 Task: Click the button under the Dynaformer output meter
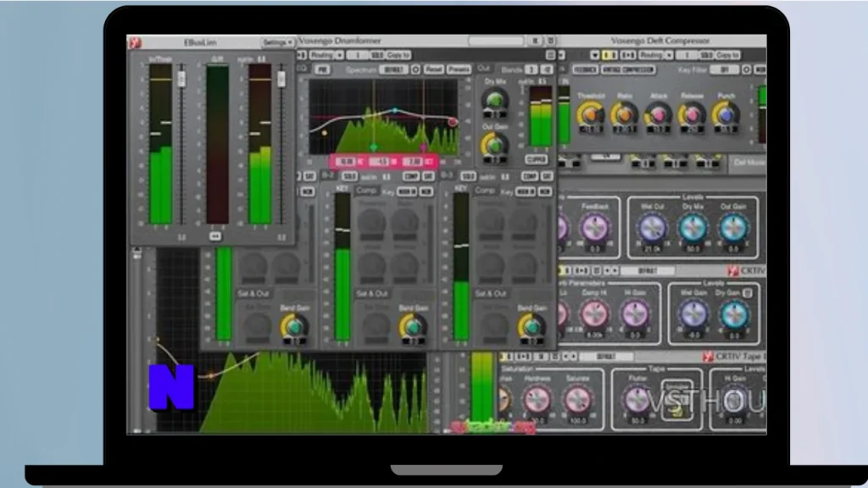point(536,159)
